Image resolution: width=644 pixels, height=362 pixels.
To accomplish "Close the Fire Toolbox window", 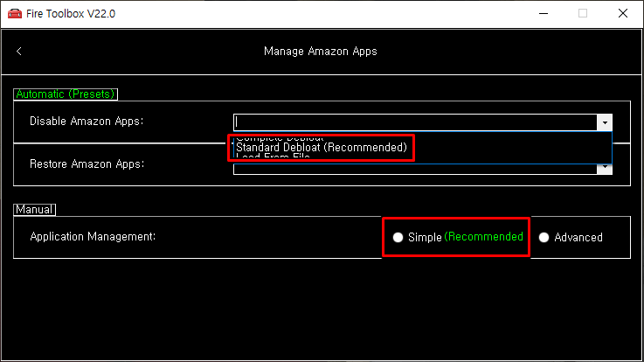I will 623,14.
